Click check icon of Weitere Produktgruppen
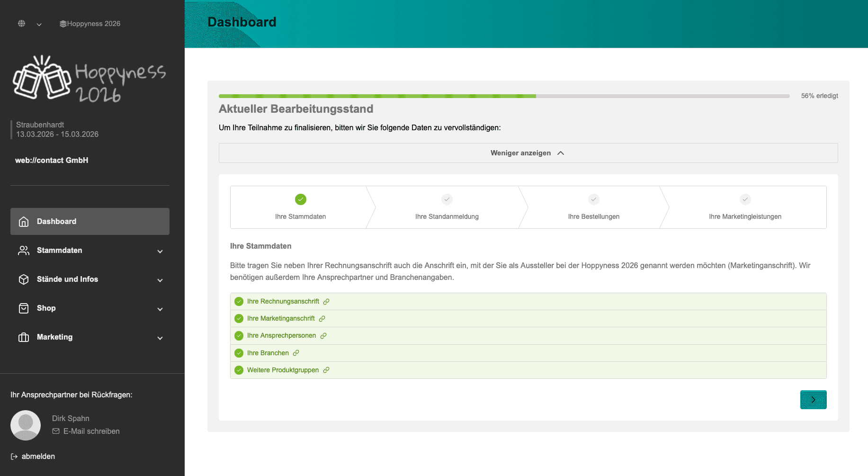This screenshot has height=476, width=868. [x=239, y=370]
